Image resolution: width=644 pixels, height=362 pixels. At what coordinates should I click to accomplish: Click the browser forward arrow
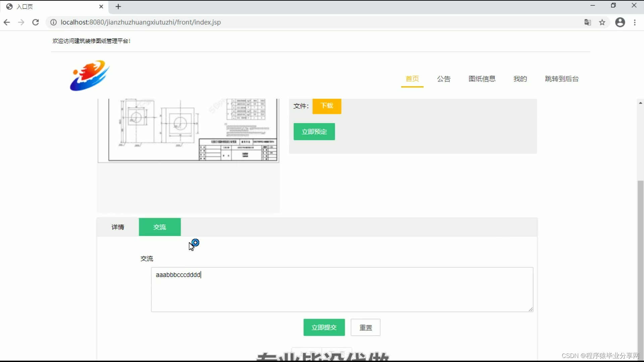point(21,22)
